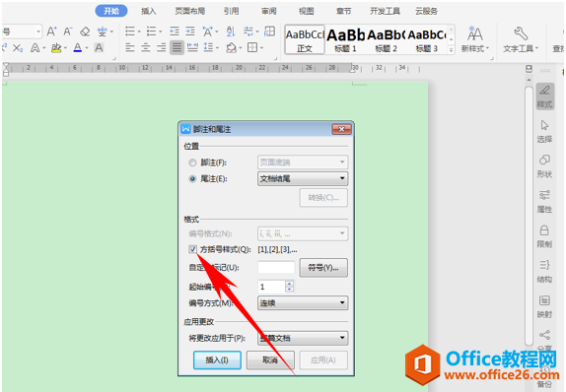Align text right

click(162, 47)
